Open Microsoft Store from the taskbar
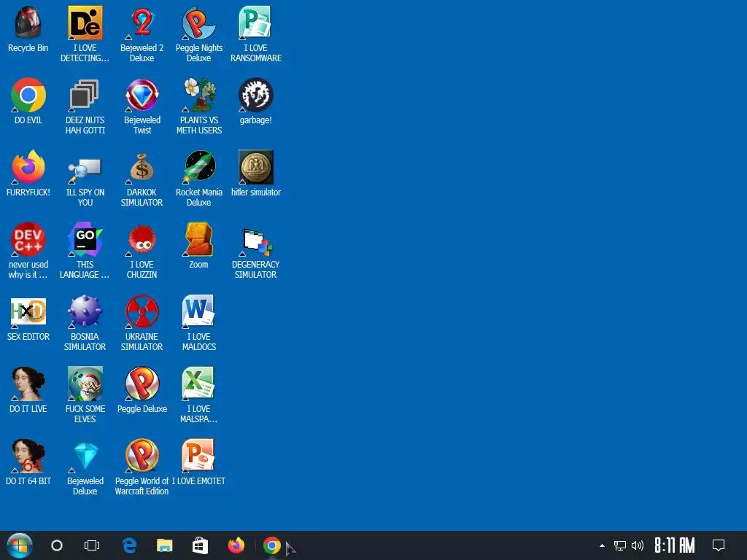The height and width of the screenshot is (560, 747). (x=200, y=545)
